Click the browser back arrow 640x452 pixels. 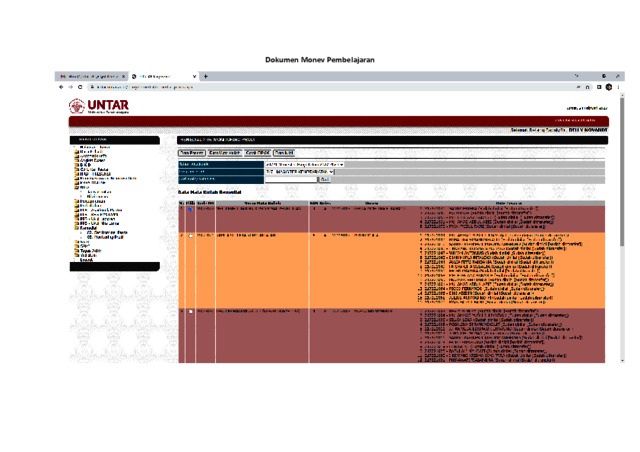click(x=61, y=87)
